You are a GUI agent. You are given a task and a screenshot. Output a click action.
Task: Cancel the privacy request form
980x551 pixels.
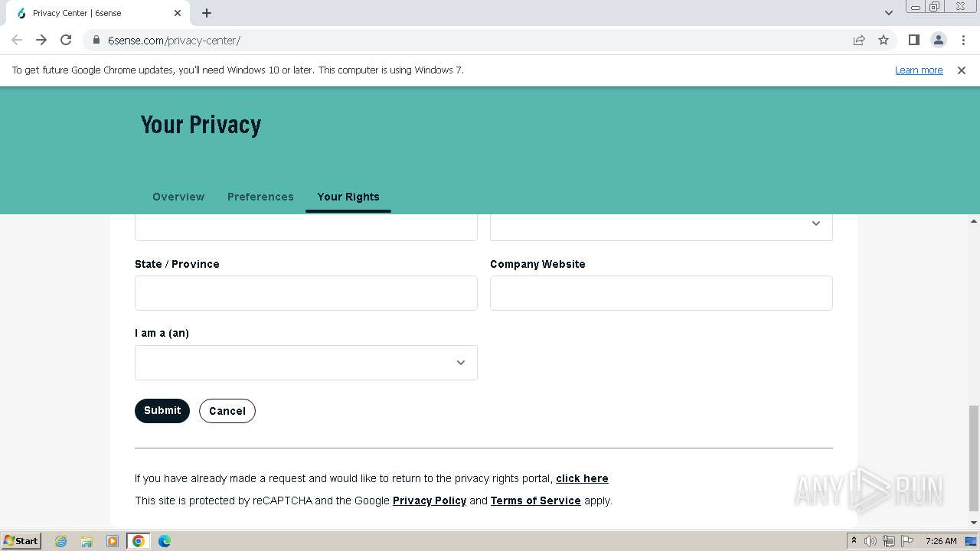(x=227, y=411)
